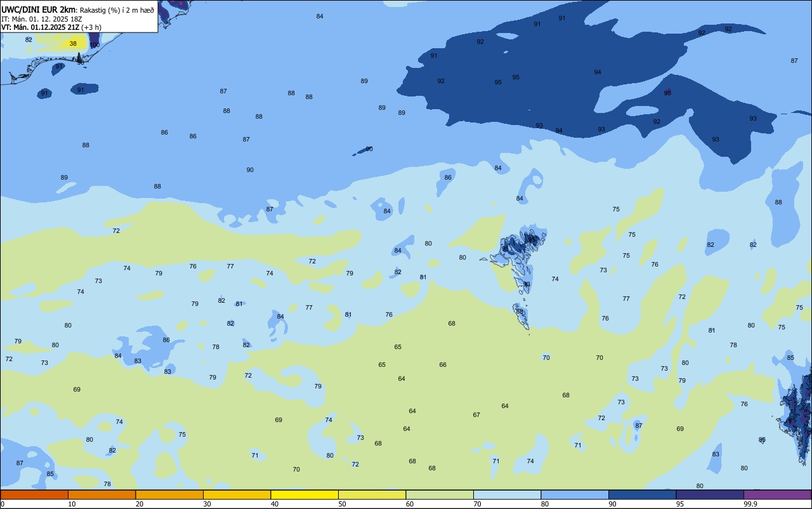This screenshot has width=812, height=509.
Task: Click the legend tick label '0'
Action: tap(3, 504)
